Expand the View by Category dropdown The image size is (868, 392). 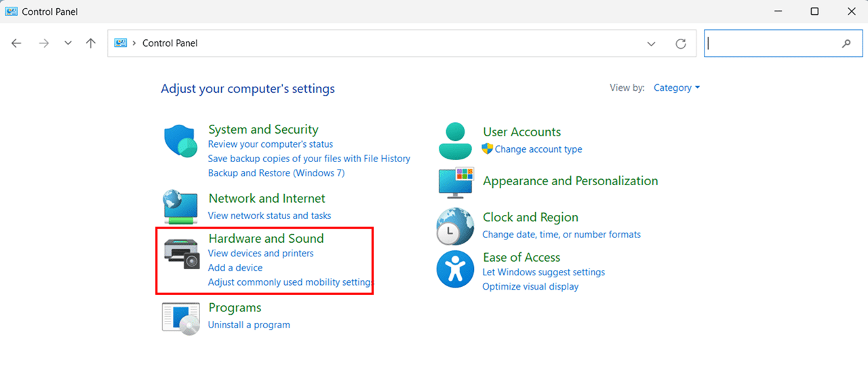click(x=676, y=87)
